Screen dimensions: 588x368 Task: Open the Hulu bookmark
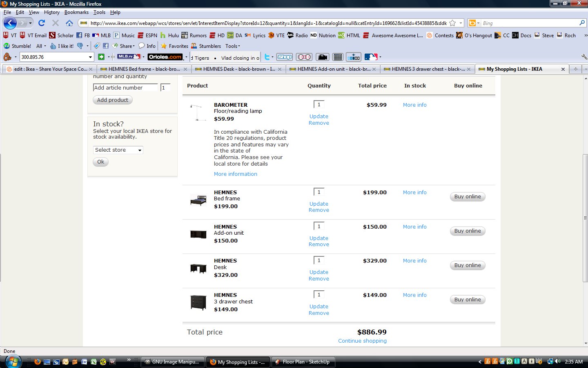coord(169,35)
